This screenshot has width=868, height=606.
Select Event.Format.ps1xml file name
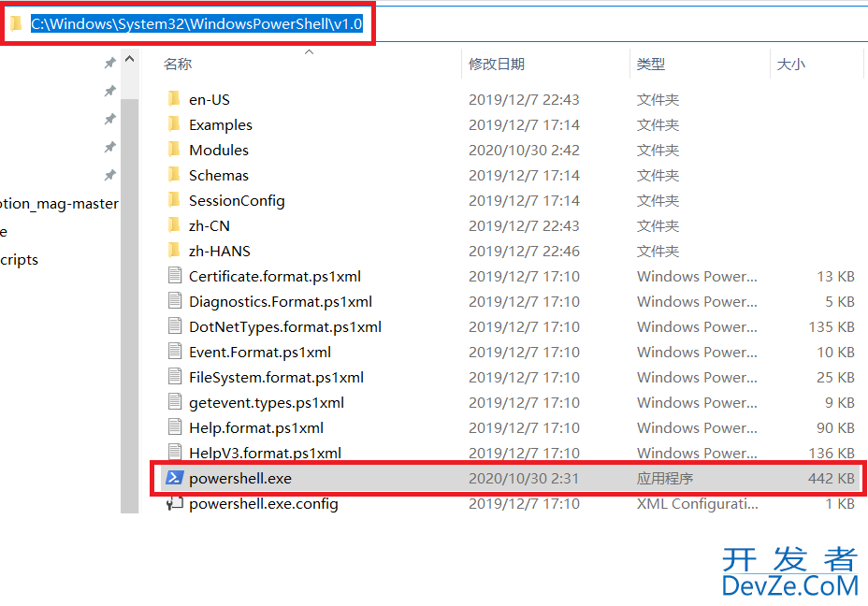coord(260,352)
